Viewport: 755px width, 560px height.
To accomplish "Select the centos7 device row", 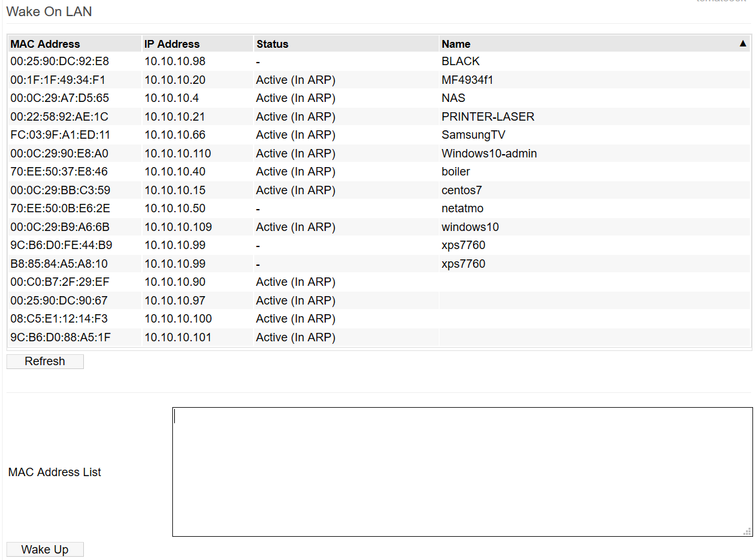I will tap(379, 190).
